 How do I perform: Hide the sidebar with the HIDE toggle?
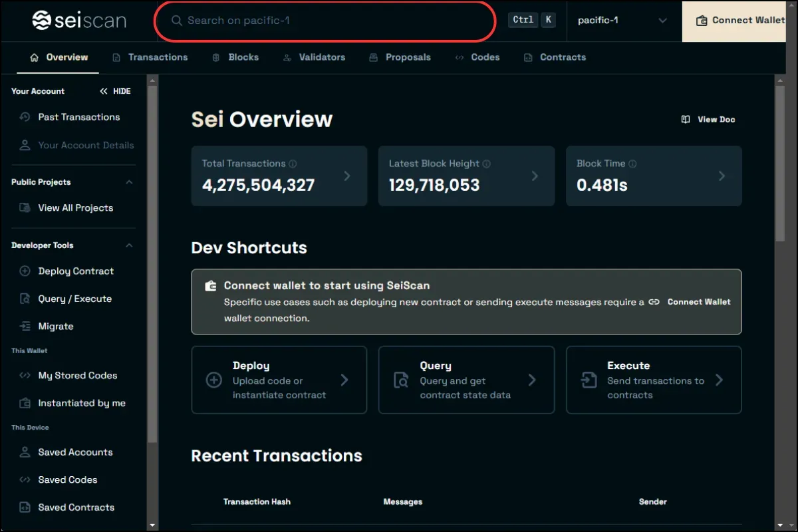[115, 91]
